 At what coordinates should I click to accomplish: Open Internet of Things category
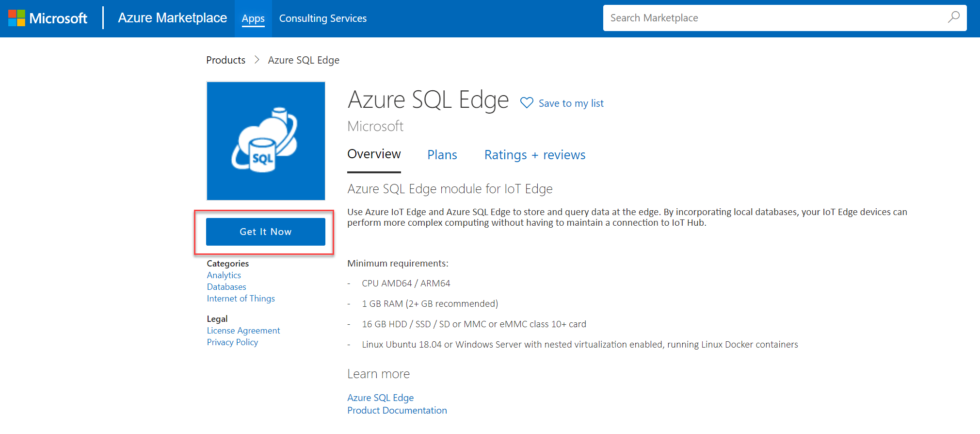click(241, 299)
